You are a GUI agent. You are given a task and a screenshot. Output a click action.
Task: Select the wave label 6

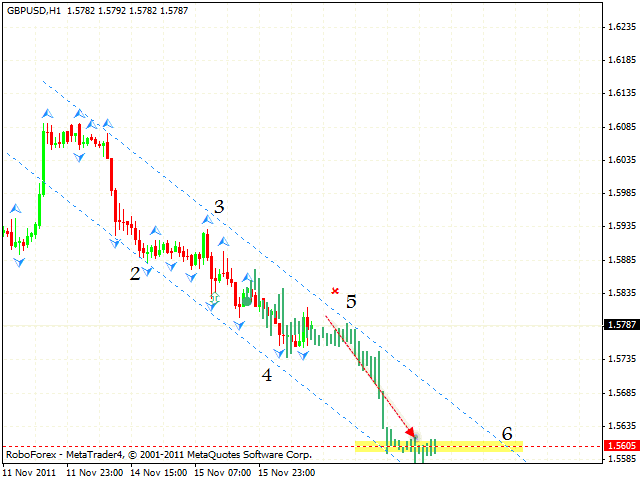tap(507, 434)
